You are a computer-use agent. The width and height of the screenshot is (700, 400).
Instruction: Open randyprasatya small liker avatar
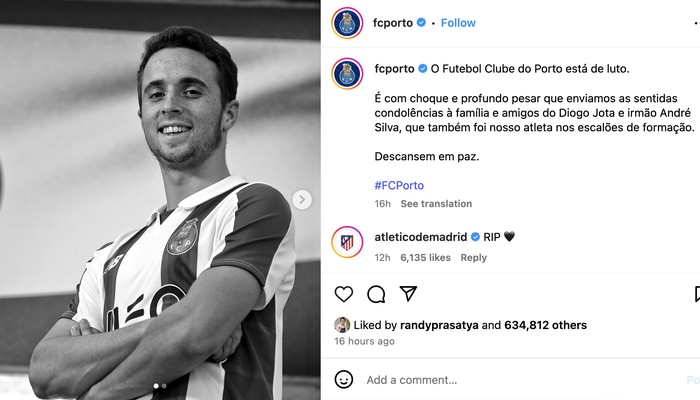342,325
